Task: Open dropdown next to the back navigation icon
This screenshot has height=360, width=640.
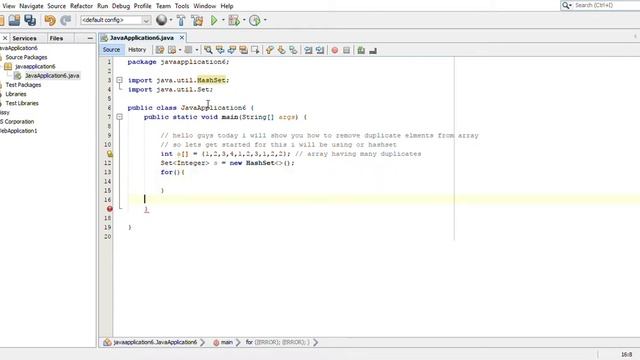Action: pos(180,50)
